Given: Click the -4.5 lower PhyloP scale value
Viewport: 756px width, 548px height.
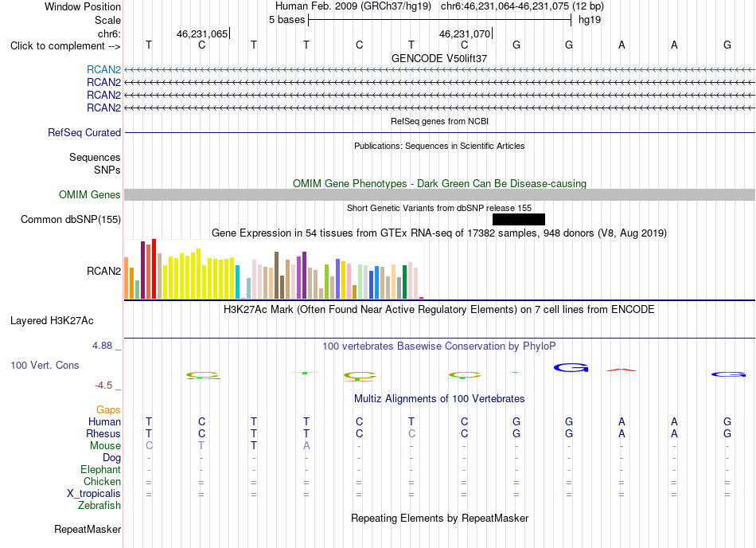Looking at the screenshot, I should [103, 385].
